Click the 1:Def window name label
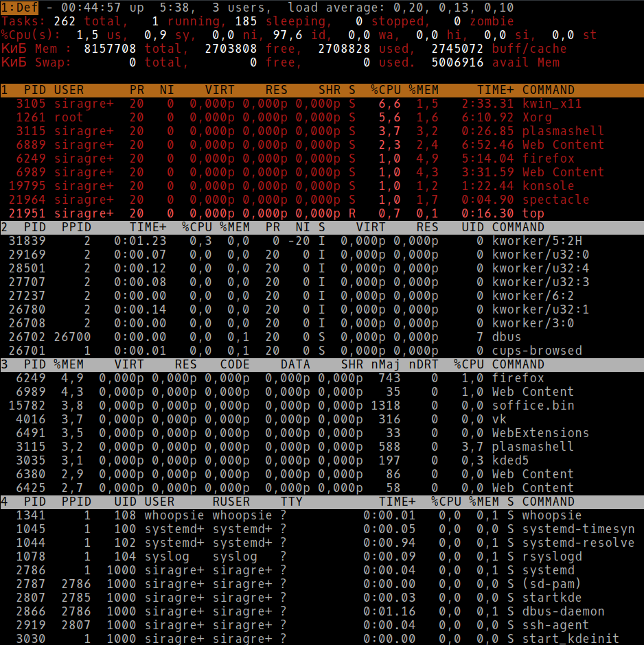644x645 pixels. [18, 8]
